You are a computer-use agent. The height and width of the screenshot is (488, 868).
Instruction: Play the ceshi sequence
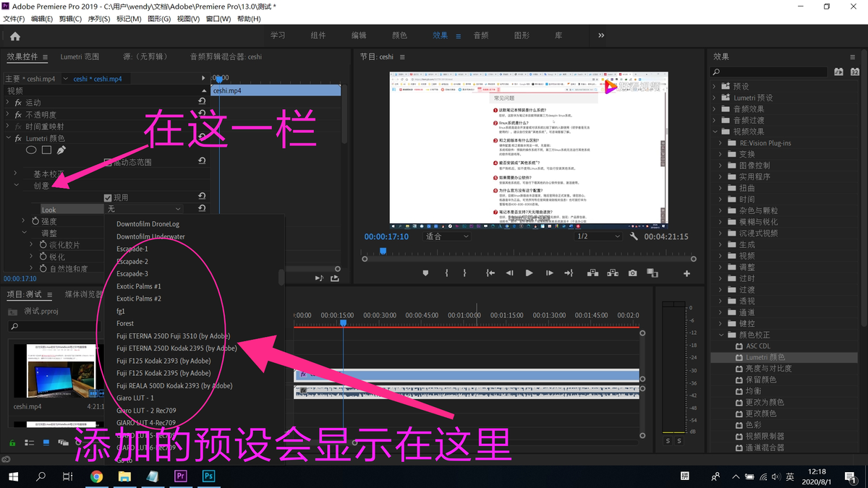[529, 273]
